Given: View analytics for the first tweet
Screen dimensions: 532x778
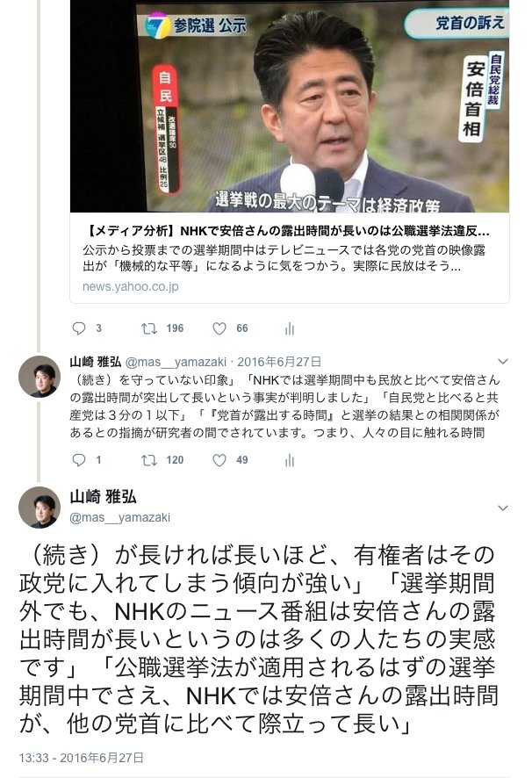Looking at the screenshot, I should (290, 328).
